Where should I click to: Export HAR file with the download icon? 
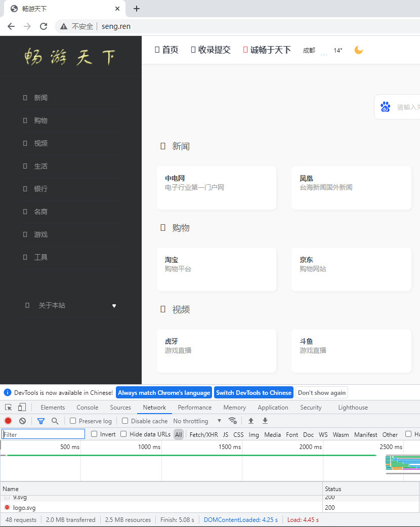[x=265, y=421]
